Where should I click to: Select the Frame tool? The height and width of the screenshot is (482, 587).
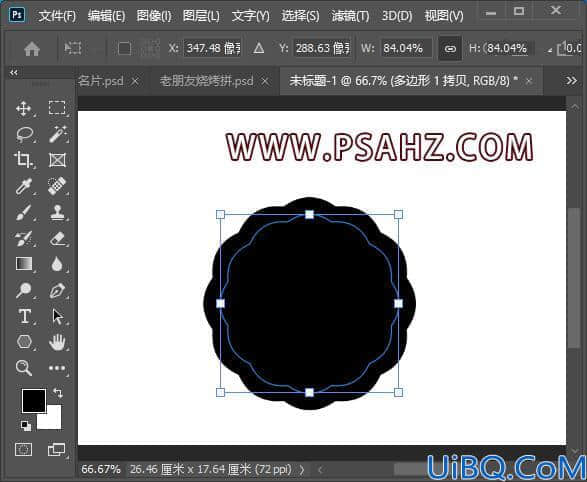click(x=57, y=160)
